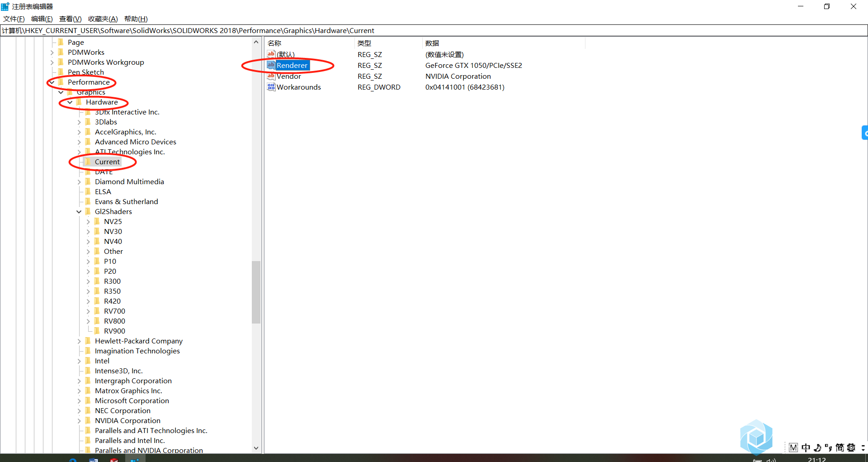Image resolution: width=868 pixels, height=462 pixels.
Task: Select the P20 folder icon
Action: tap(97, 271)
